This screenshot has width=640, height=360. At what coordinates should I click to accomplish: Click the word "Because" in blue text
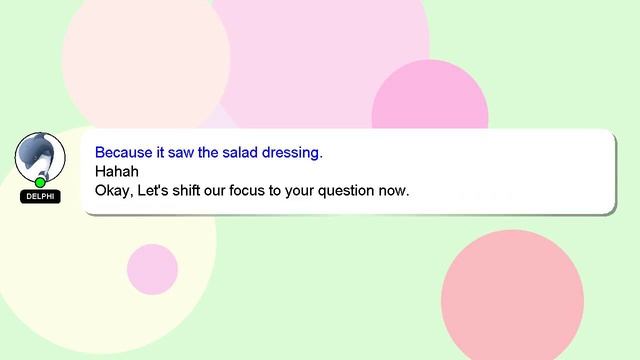coord(124,152)
